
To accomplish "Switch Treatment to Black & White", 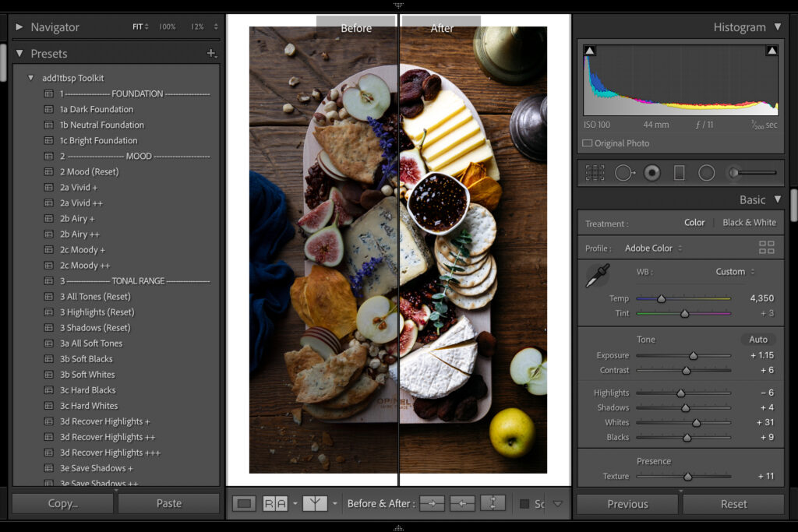I will 749,222.
